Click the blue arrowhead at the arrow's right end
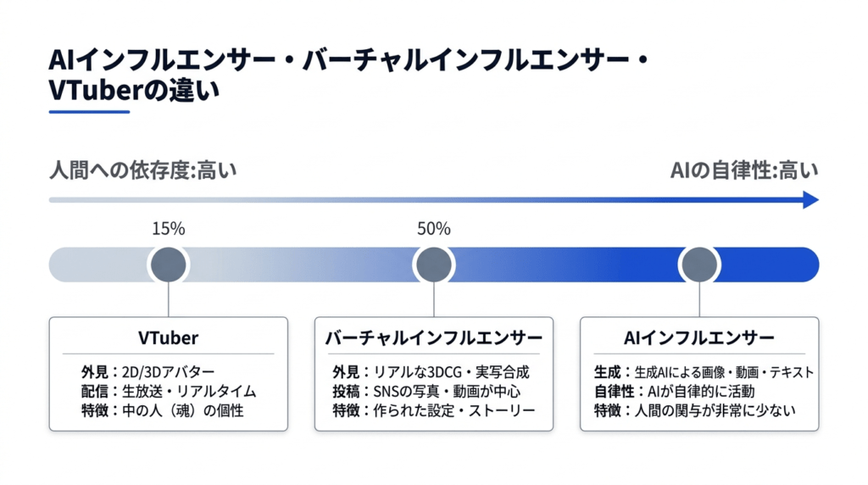Image resolution: width=868 pixels, height=485 pixels. point(810,200)
